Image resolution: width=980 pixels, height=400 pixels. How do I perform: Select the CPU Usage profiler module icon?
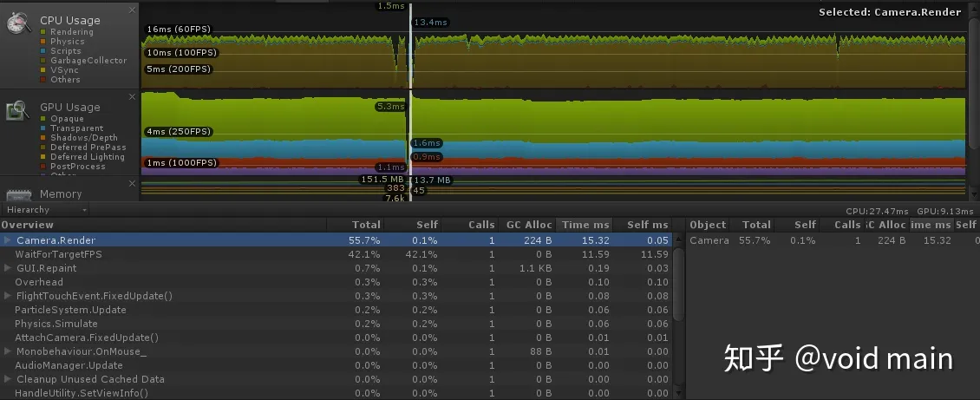click(19, 23)
